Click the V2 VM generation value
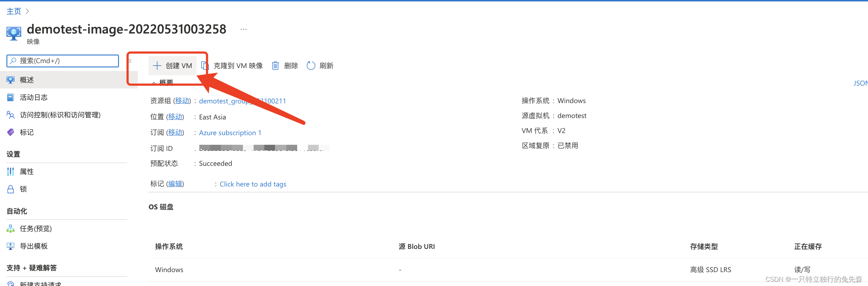The width and height of the screenshot is (868, 286). (x=562, y=131)
